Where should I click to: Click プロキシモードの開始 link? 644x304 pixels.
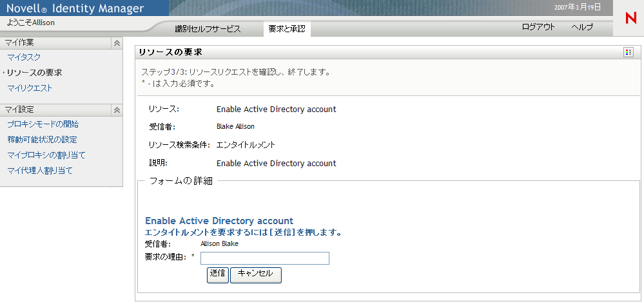pyautogui.click(x=43, y=124)
